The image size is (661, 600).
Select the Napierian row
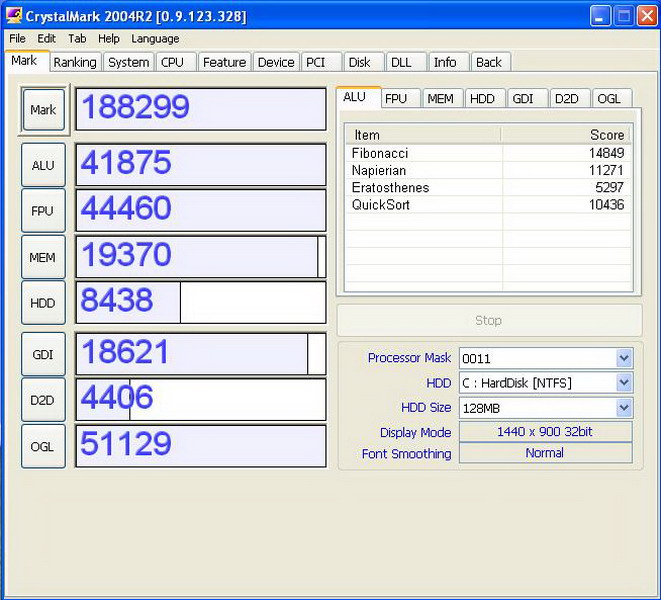click(488, 170)
